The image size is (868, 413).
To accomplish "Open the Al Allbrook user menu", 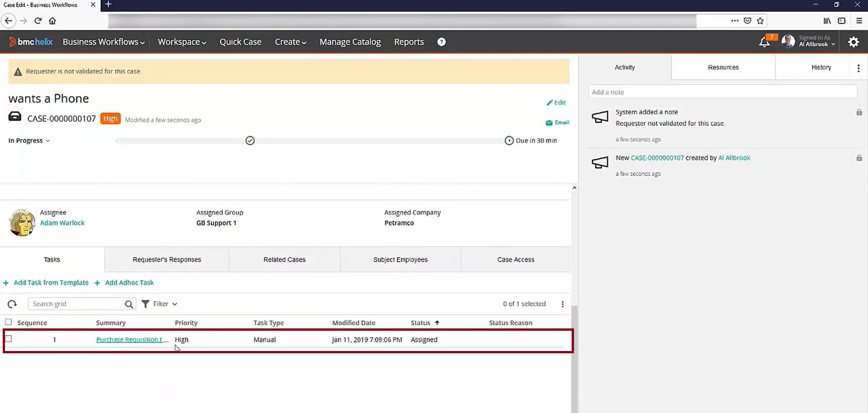I will [x=809, y=42].
